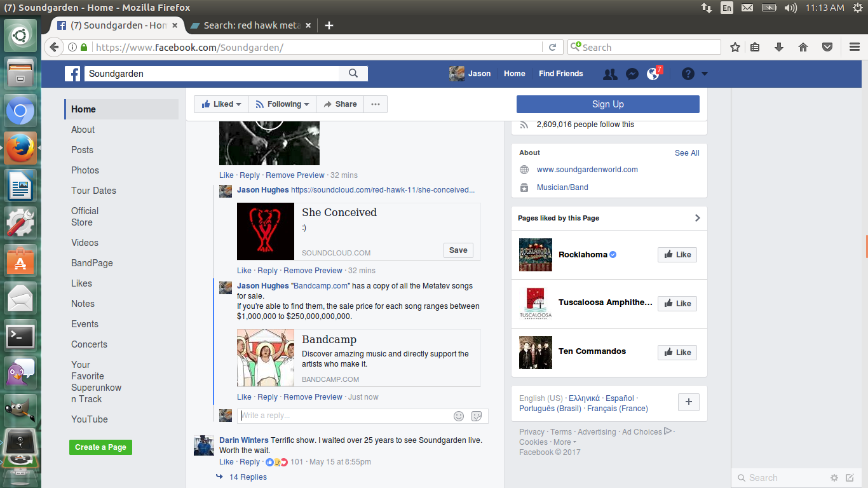Image resolution: width=868 pixels, height=488 pixels.
Task: Open the friend requests icon
Action: tap(610, 74)
